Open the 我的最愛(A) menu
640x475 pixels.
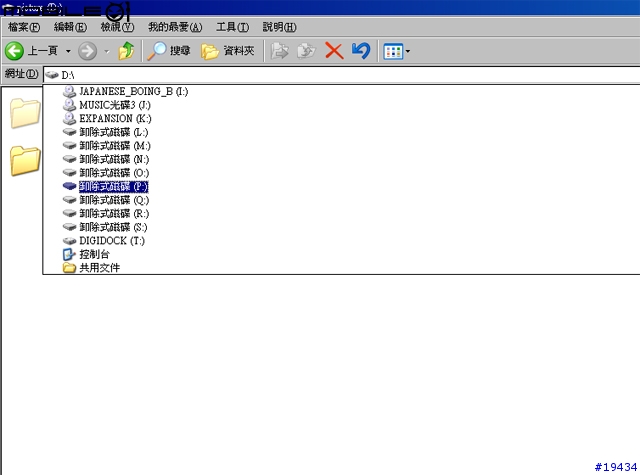tap(175, 27)
